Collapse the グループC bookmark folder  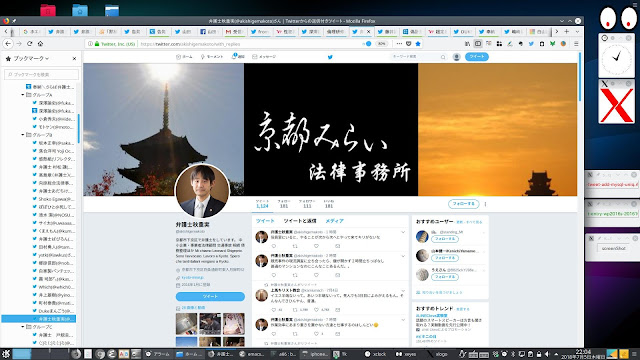coord(23,327)
